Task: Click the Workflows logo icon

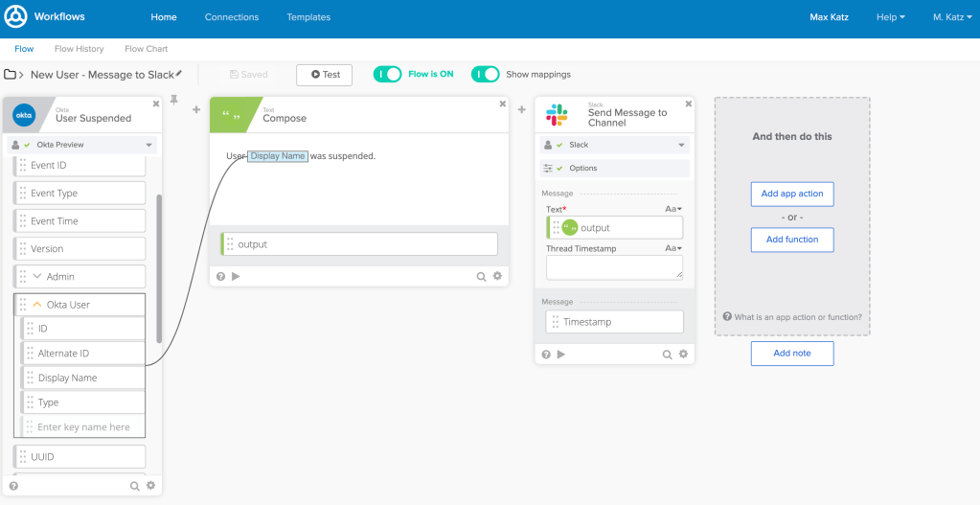Action: click(15, 17)
